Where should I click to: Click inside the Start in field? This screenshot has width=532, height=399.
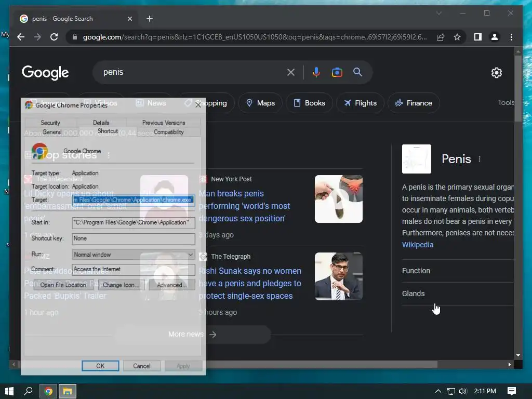pyautogui.click(x=134, y=222)
